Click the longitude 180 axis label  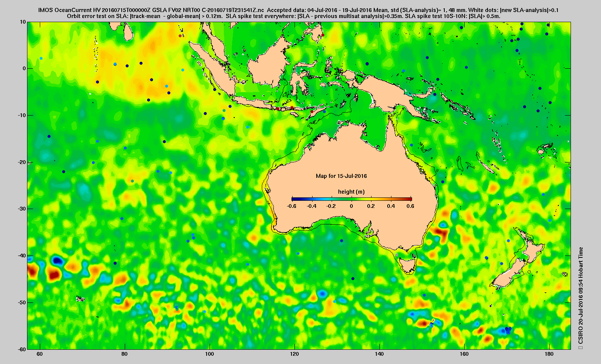point(549,354)
